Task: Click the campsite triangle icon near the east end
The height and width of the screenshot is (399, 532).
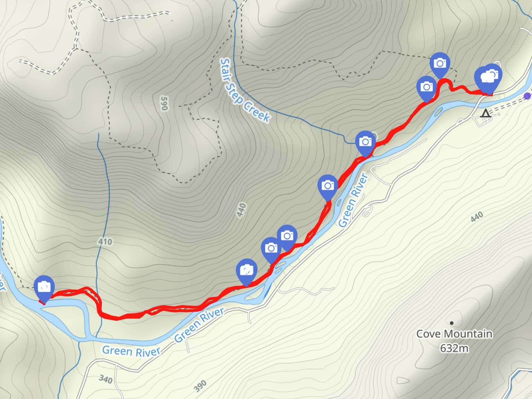Action: point(486,113)
